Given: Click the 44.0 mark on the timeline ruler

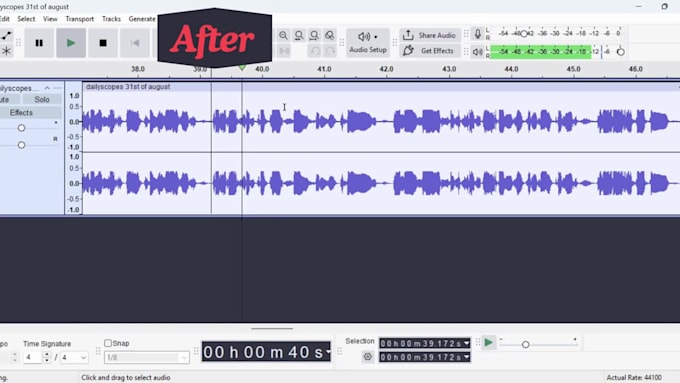Looking at the screenshot, I should (x=511, y=69).
